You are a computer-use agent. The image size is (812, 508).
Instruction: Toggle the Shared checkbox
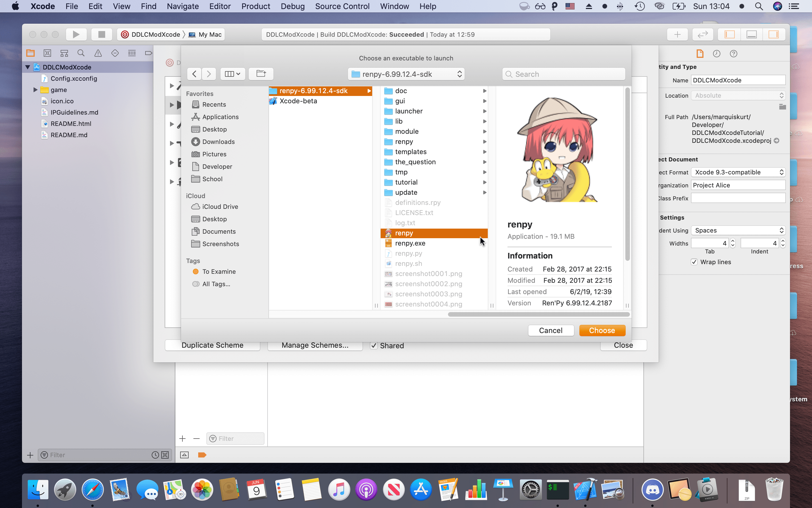point(374,346)
